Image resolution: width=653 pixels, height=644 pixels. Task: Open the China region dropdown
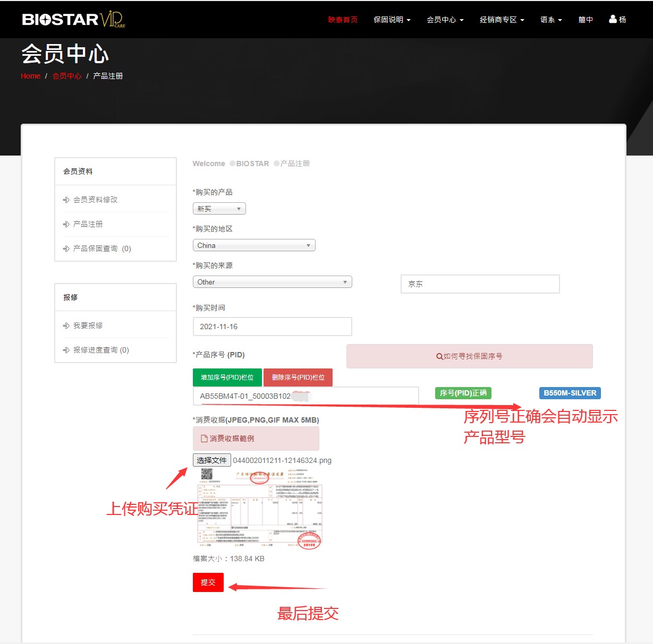pos(254,245)
